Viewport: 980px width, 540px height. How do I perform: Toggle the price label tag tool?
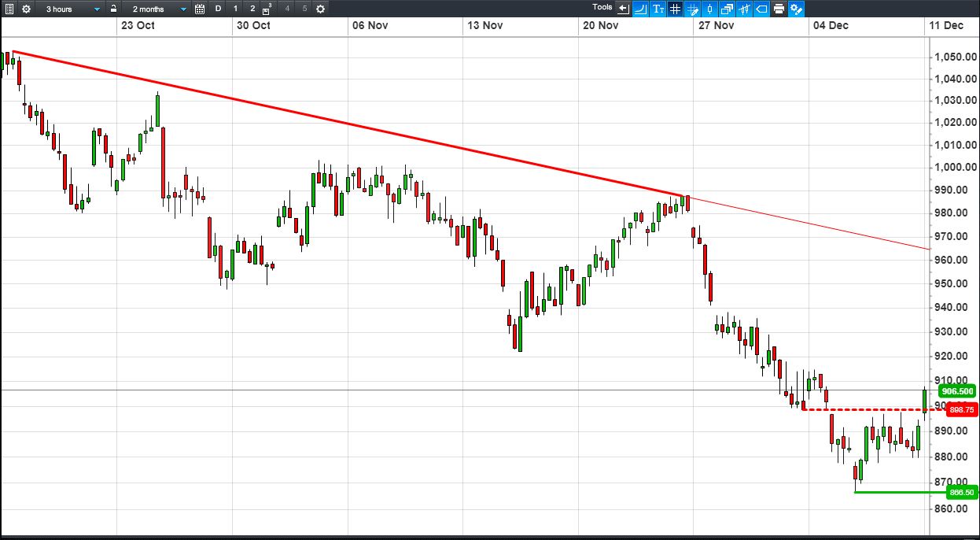coord(761,9)
